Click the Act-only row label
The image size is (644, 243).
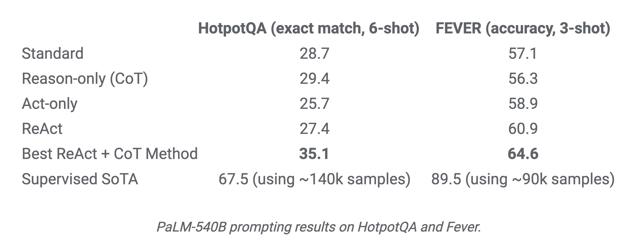pyautogui.click(x=49, y=104)
